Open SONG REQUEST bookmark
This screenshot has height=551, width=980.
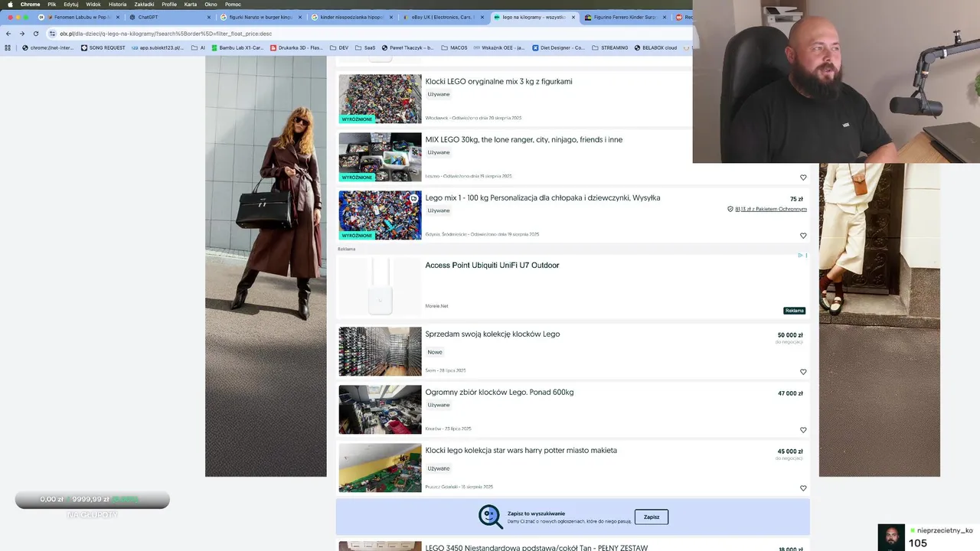(103, 47)
